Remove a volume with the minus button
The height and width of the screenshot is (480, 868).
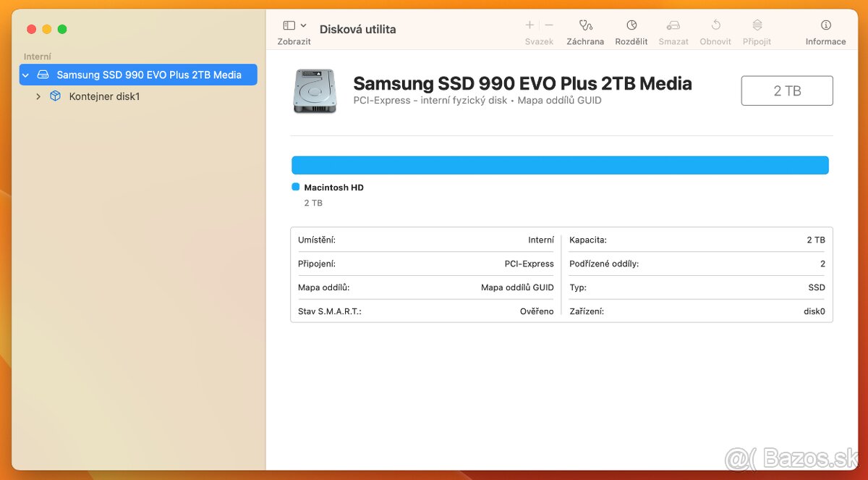549,25
